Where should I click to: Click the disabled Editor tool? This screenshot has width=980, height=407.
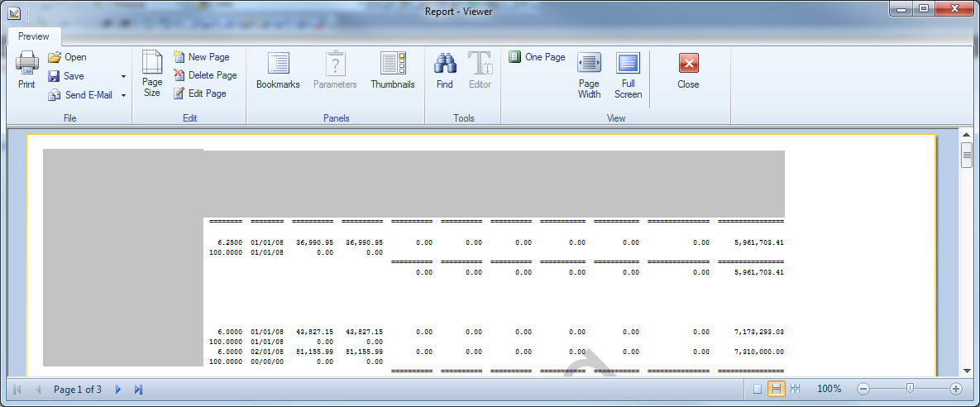pos(480,70)
